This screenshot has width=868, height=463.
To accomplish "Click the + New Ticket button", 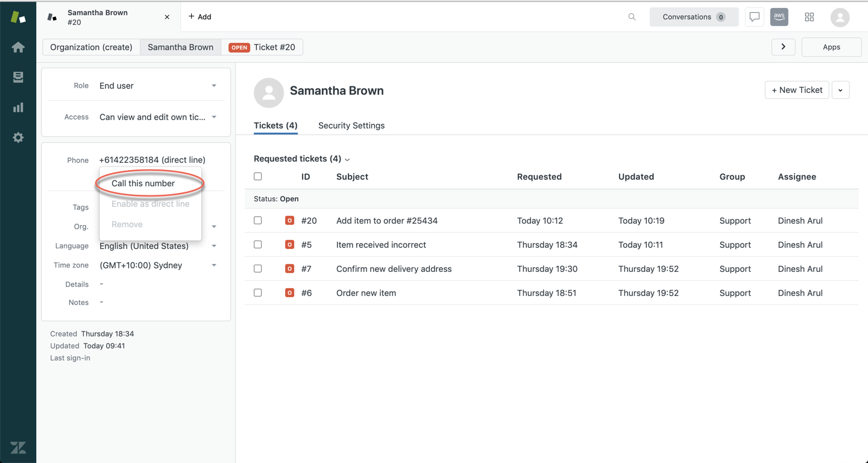I will [797, 90].
